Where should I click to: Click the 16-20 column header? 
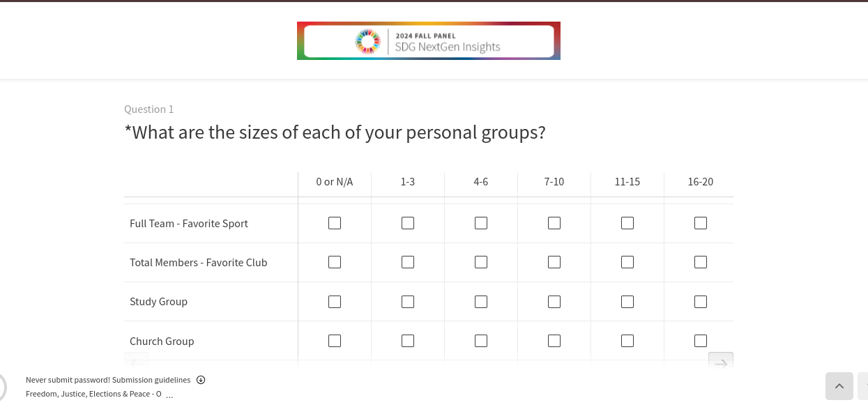701,182
